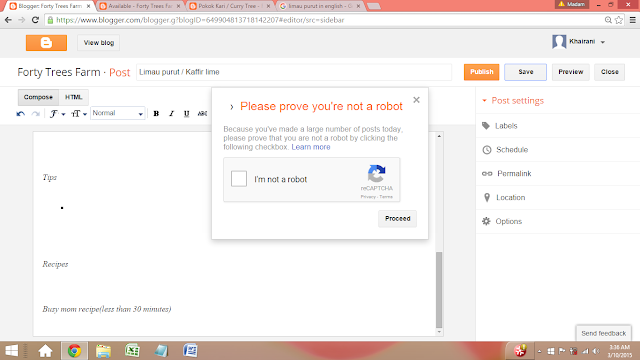Click the View blog button

tap(99, 43)
